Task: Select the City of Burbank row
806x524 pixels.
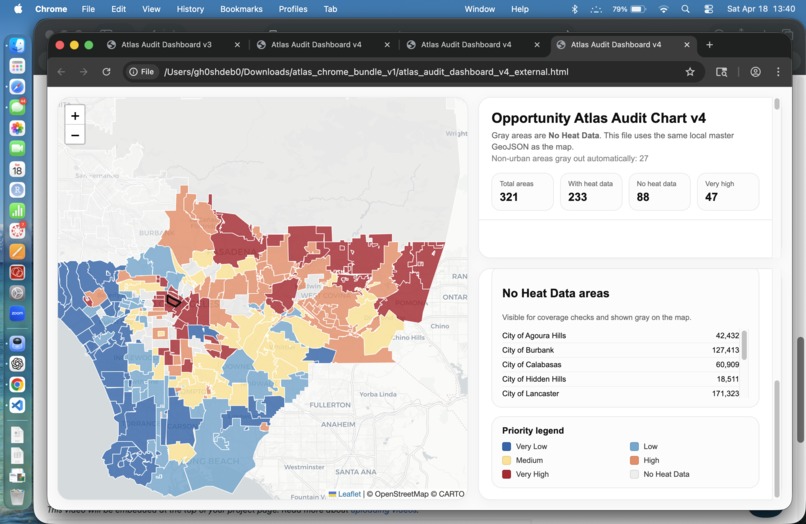Action: (620, 350)
